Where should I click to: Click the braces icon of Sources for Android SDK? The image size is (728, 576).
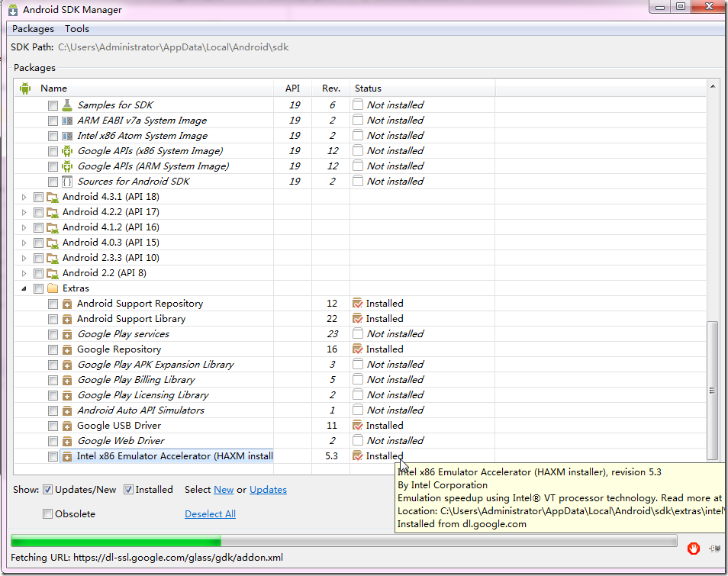click(x=67, y=182)
